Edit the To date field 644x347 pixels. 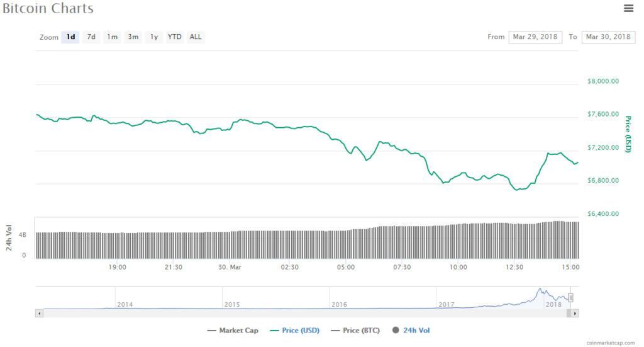(x=608, y=37)
